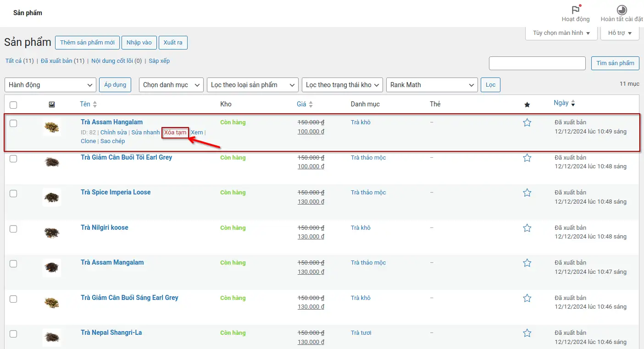The image size is (644, 349).
Task: Click the Hoàn tất cài đặt progress icon
Action: [x=622, y=10]
